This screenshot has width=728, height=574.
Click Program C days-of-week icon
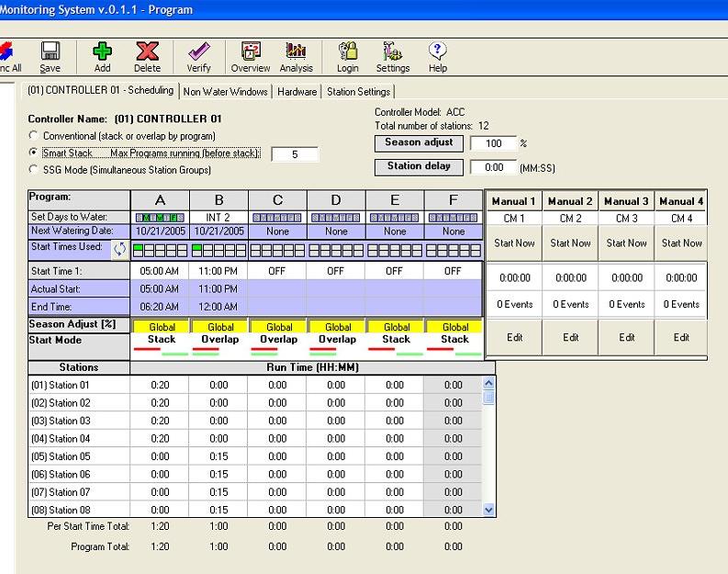[x=277, y=218]
